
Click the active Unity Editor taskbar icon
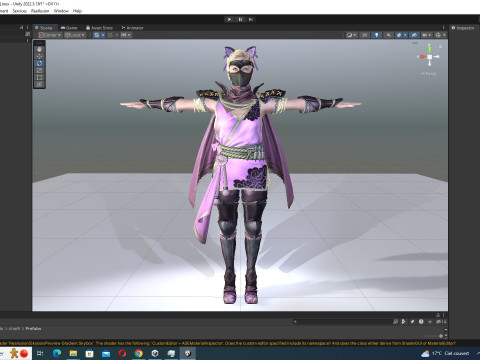click(188, 353)
